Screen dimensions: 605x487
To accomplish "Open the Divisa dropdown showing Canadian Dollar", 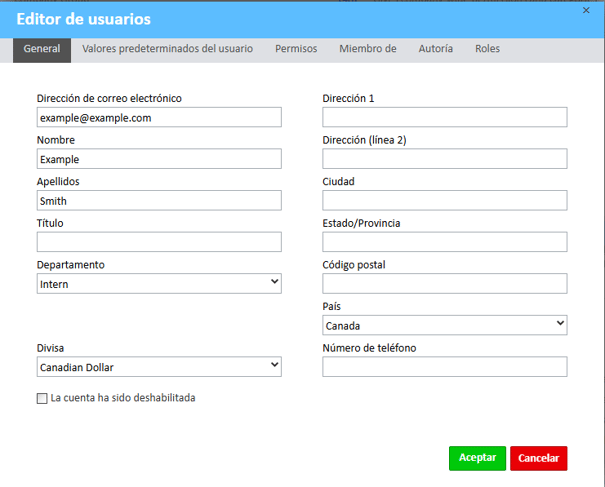I will (x=159, y=367).
